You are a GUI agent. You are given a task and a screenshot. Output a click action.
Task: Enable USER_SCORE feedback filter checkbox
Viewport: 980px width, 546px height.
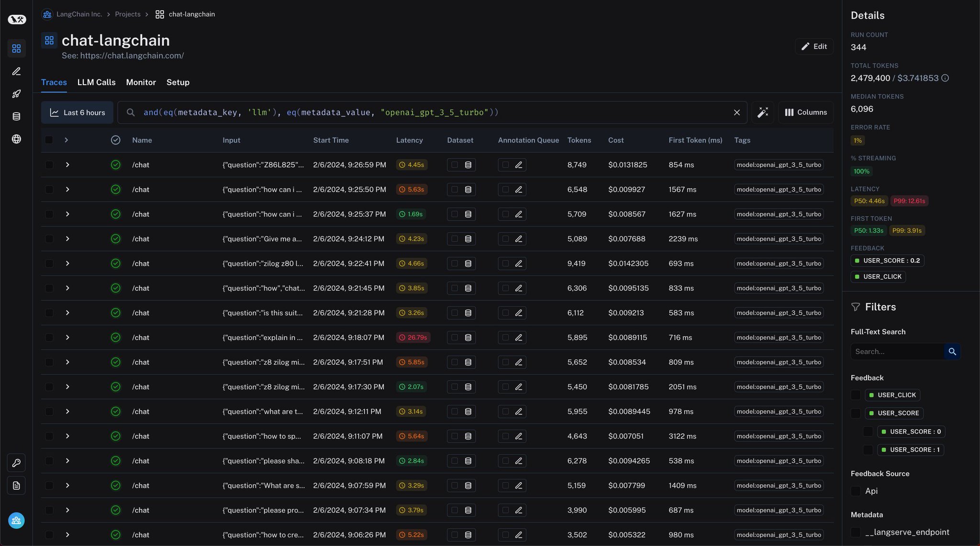[856, 413]
